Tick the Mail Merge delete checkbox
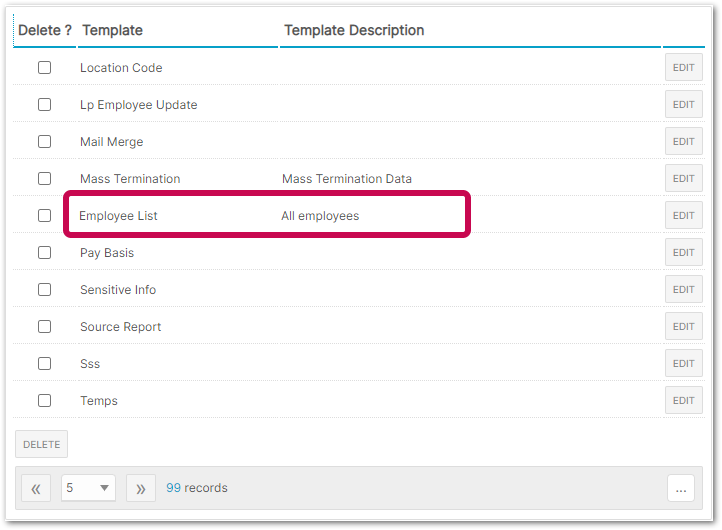The image size is (722, 530). point(45,142)
